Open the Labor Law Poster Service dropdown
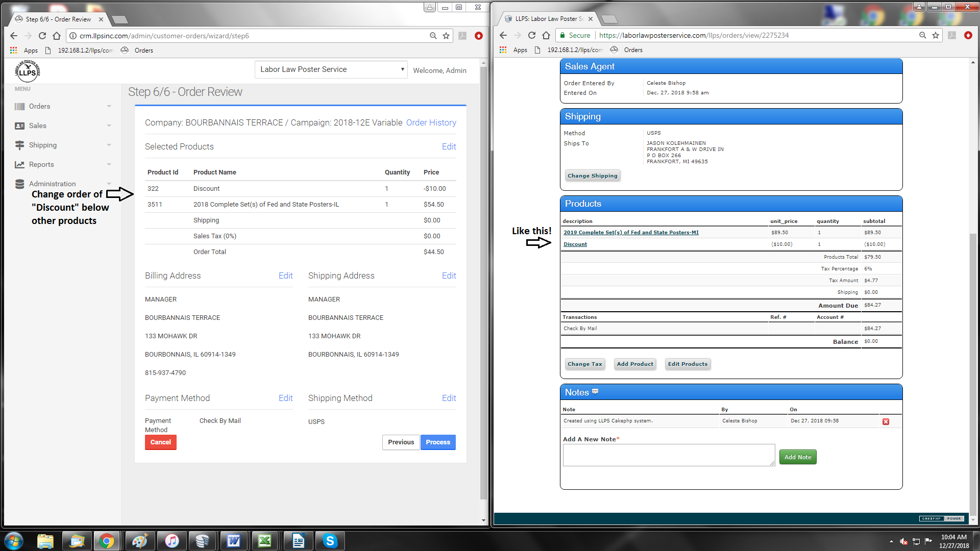 331,69
